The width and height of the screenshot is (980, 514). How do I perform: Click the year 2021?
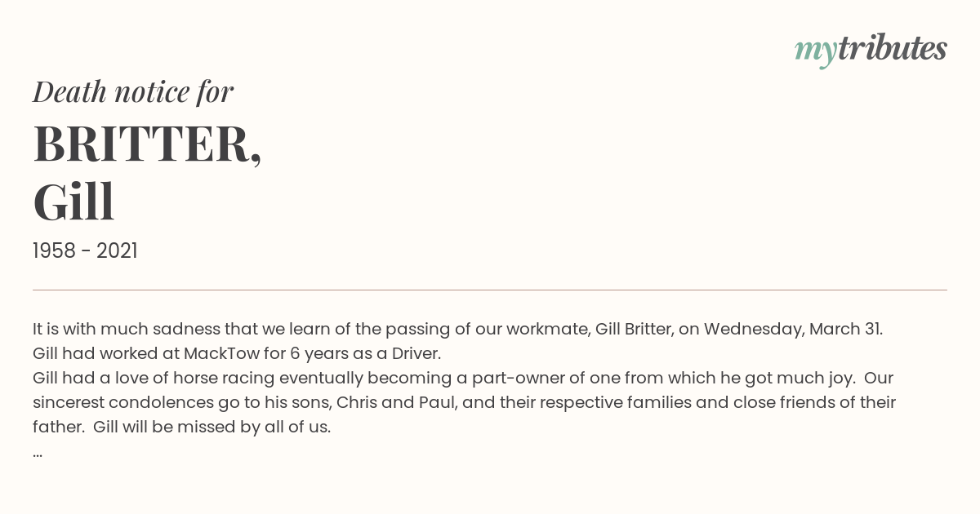click(117, 251)
